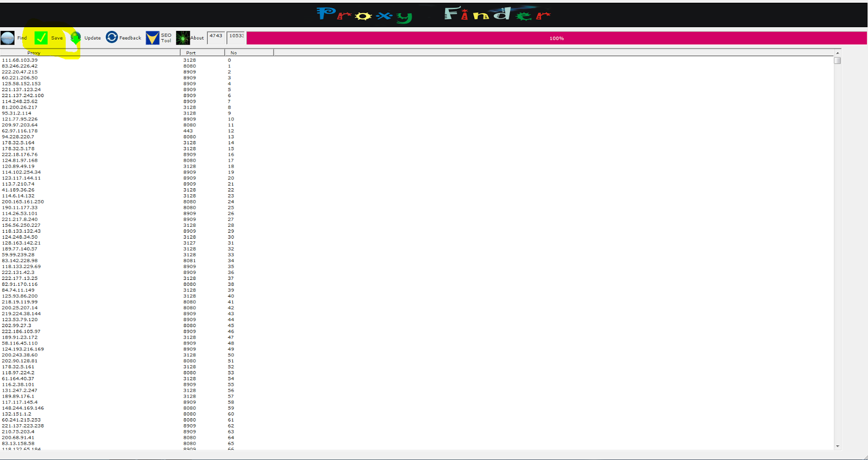Click row number 25 in No column

pos(231,208)
